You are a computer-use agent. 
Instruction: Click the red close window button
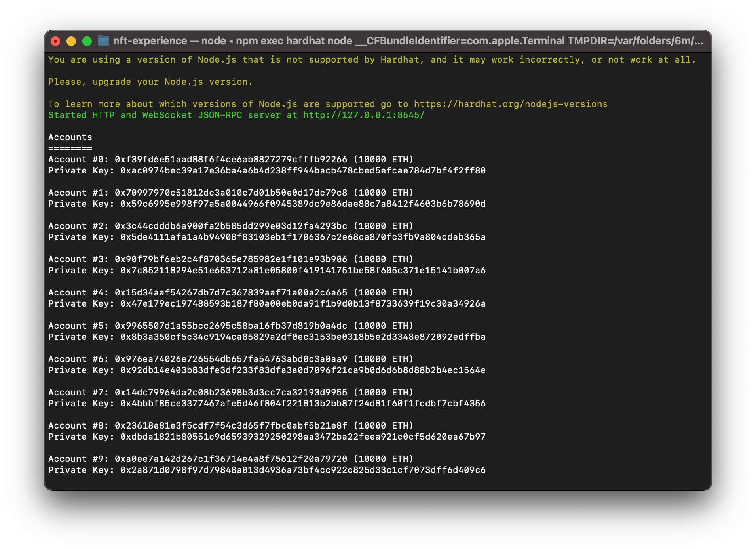click(x=55, y=41)
